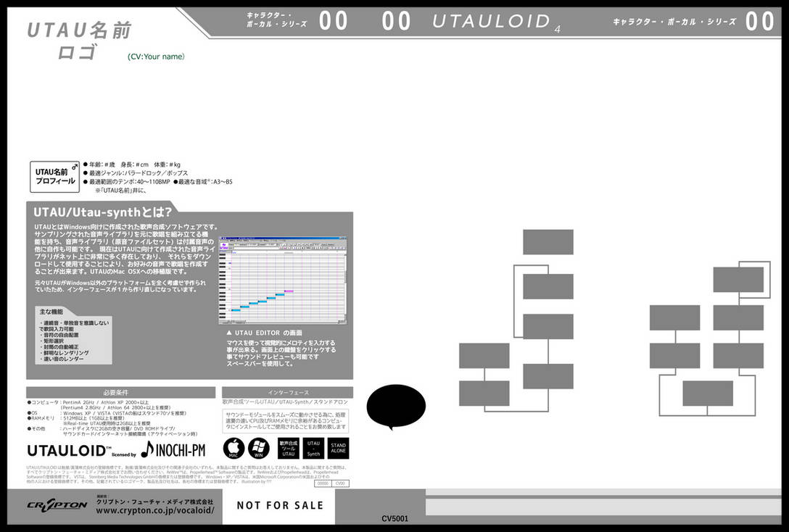The image size is (789, 532).
Task: Click the Apple MAC round badge
Action: click(234, 448)
